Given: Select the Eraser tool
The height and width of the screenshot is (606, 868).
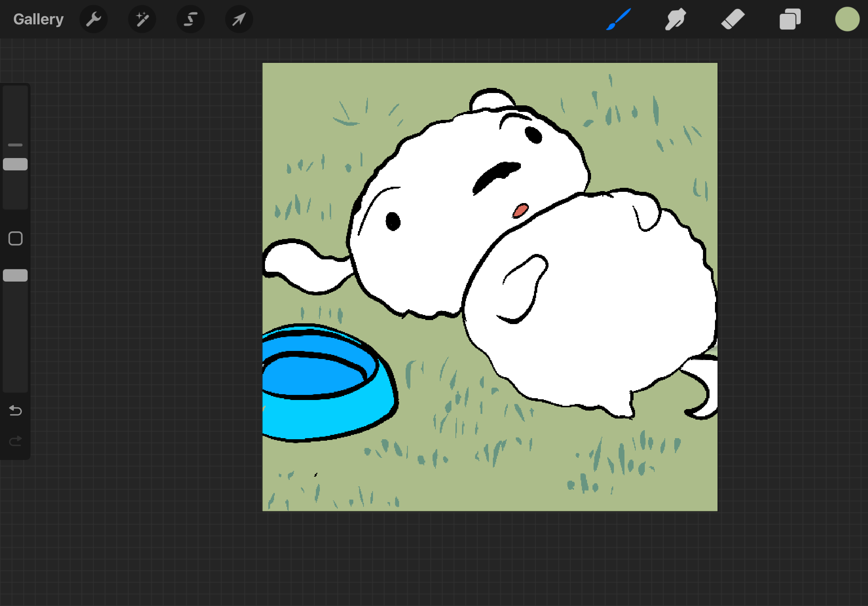Looking at the screenshot, I should [x=732, y=19].
